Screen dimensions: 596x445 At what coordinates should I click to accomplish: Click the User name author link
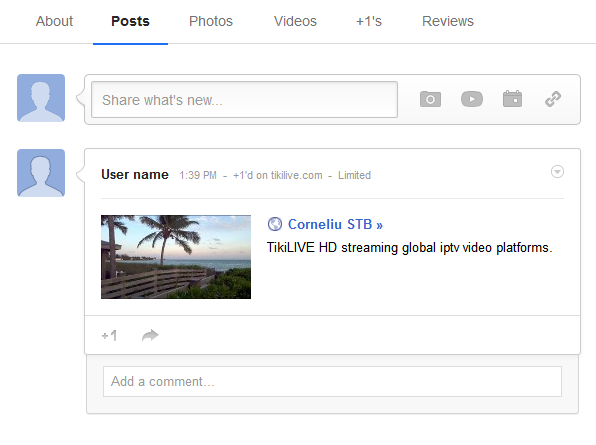point(135,174)
